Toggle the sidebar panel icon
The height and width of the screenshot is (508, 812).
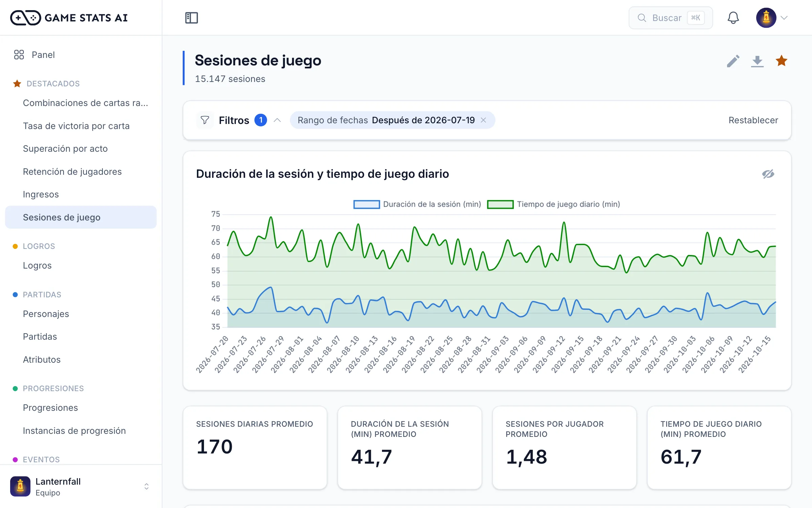191,18
